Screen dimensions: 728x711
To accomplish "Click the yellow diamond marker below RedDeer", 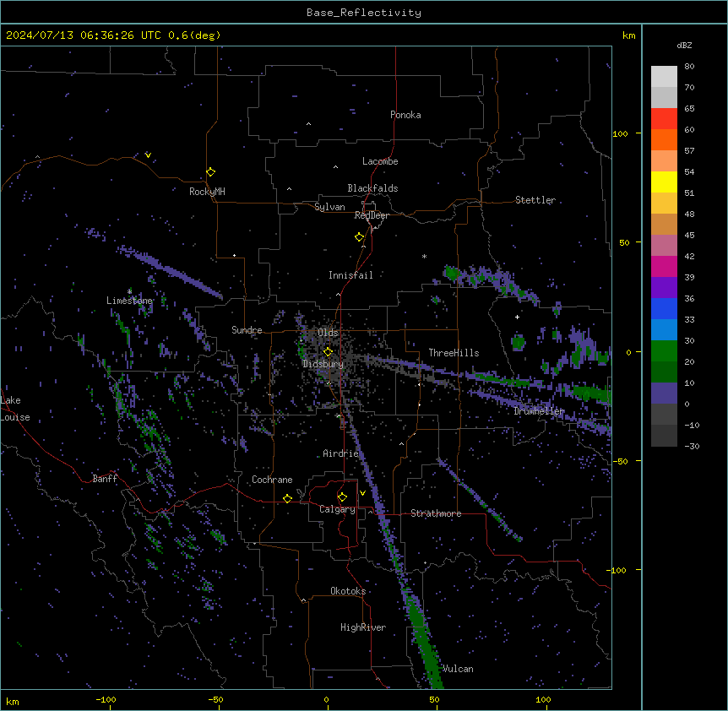I will (360, 237).
